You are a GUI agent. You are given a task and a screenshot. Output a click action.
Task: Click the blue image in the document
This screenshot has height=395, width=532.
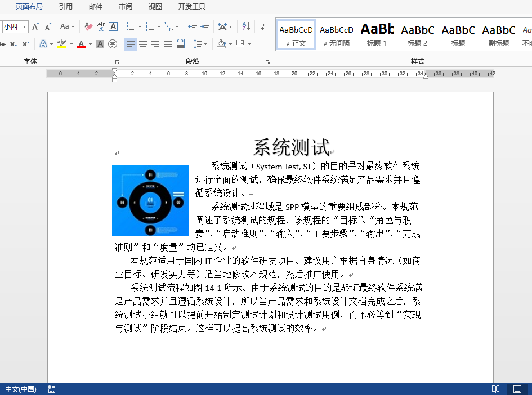(x=150, y=200)
